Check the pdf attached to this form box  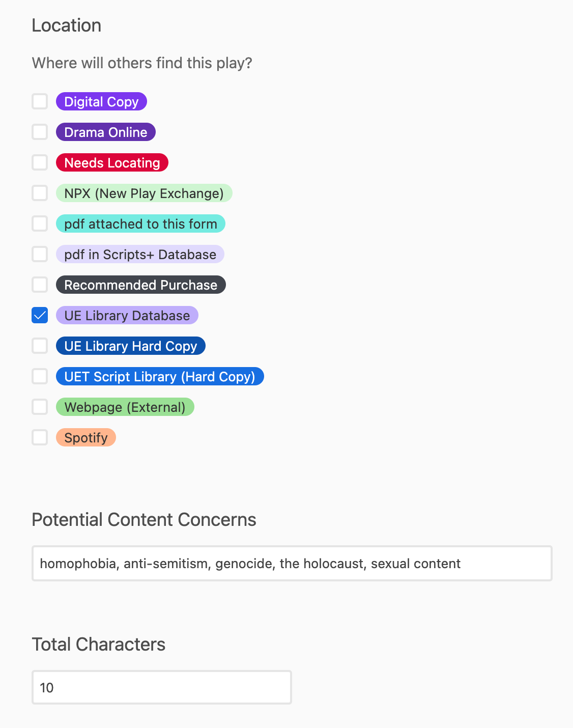(40, 223)
